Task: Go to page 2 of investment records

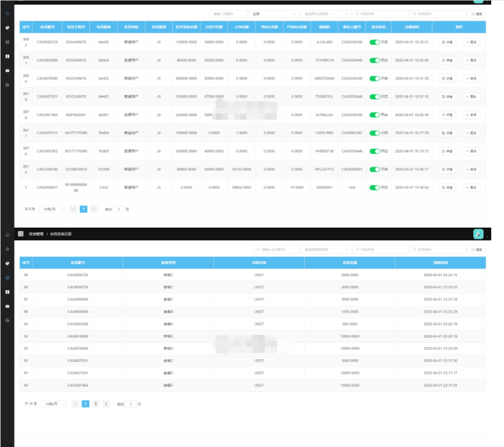Action: (96, 404)
